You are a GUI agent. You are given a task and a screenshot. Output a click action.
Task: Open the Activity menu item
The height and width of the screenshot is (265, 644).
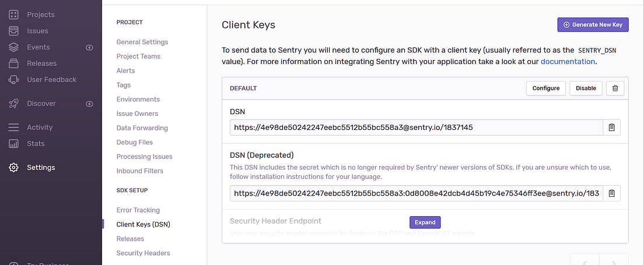click(x=40, y=127)
